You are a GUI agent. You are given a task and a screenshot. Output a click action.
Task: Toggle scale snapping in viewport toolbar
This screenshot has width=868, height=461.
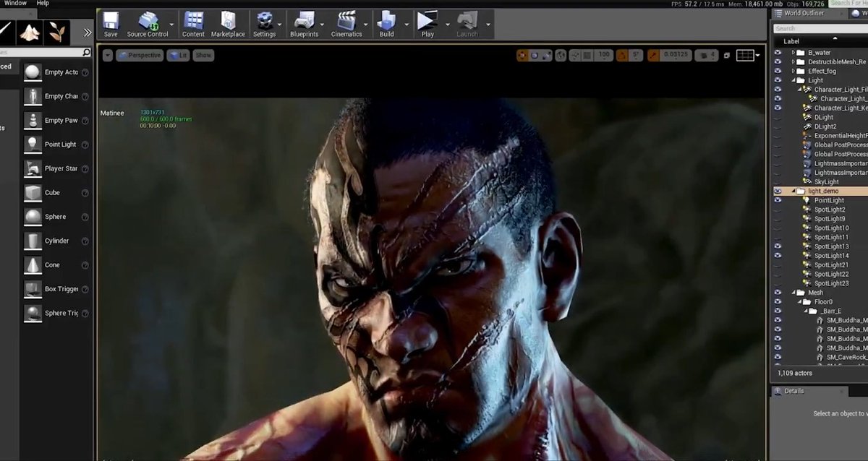654,55
